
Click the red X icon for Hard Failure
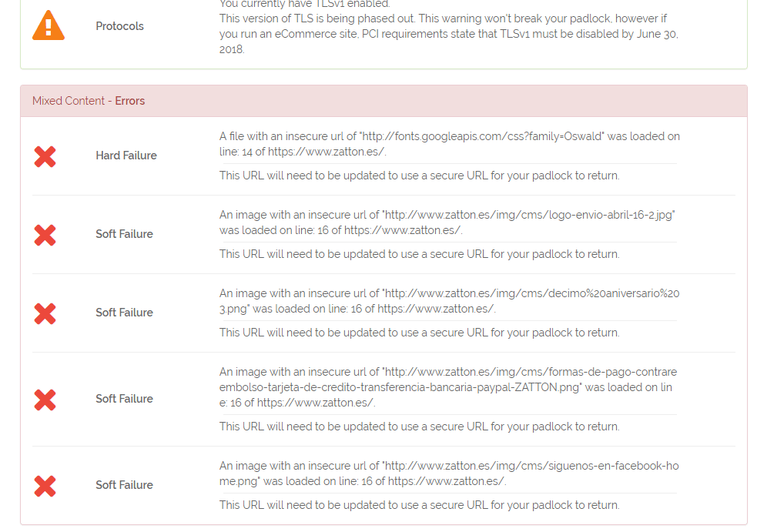pos(45,156)
